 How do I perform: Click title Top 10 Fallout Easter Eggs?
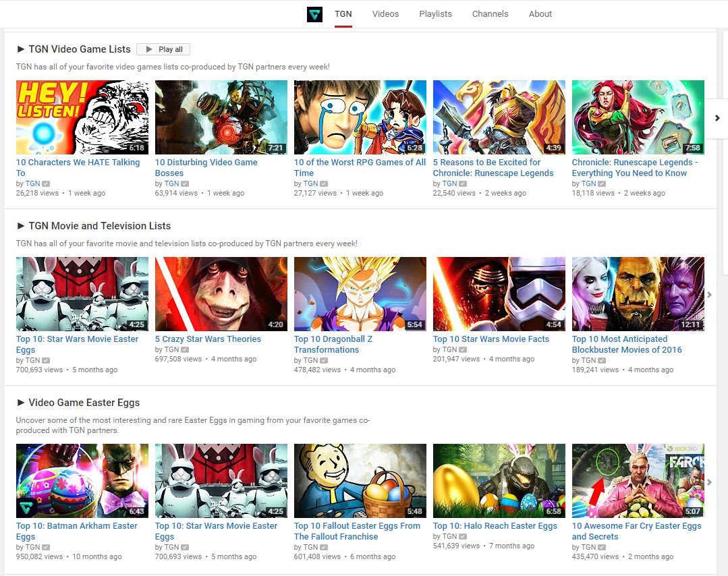click(x=357, y=531)
